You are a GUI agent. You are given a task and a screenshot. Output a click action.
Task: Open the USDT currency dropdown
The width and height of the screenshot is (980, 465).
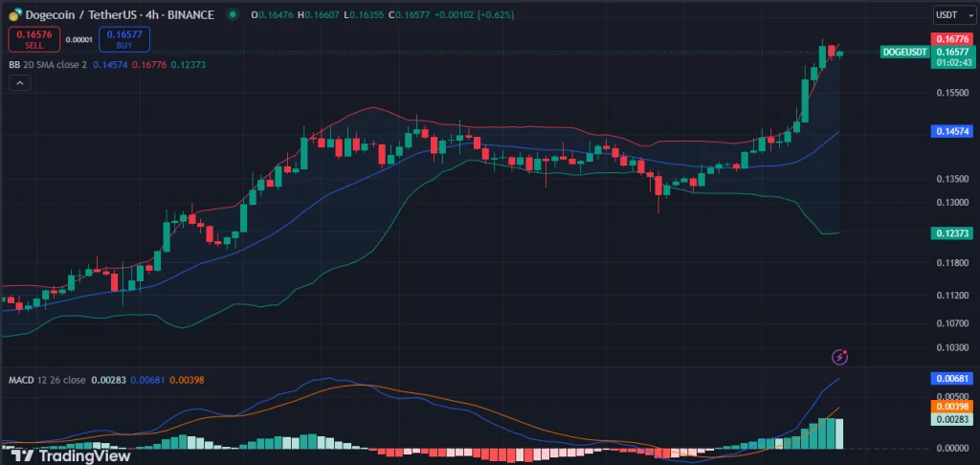951,15
